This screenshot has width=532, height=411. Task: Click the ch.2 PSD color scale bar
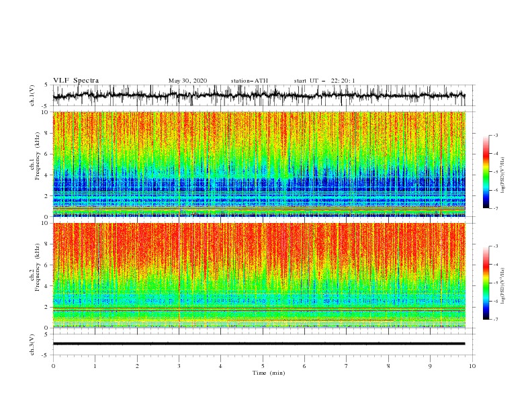(486, 283)
